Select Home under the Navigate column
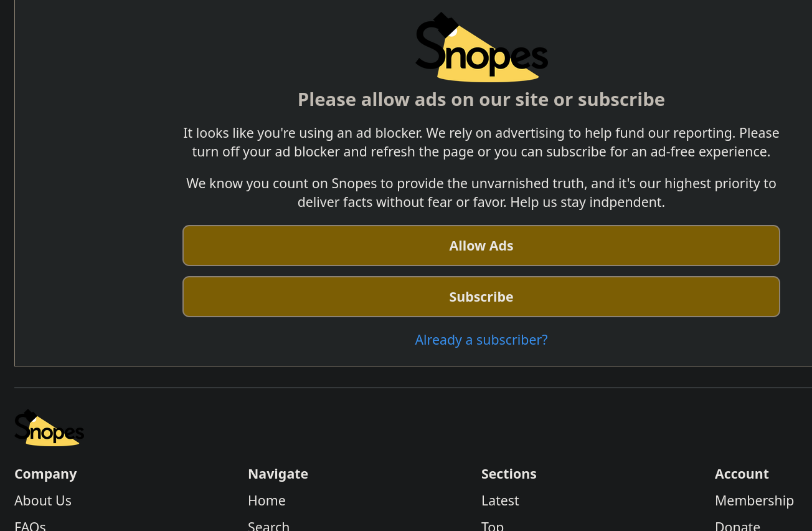 [267, 500]
